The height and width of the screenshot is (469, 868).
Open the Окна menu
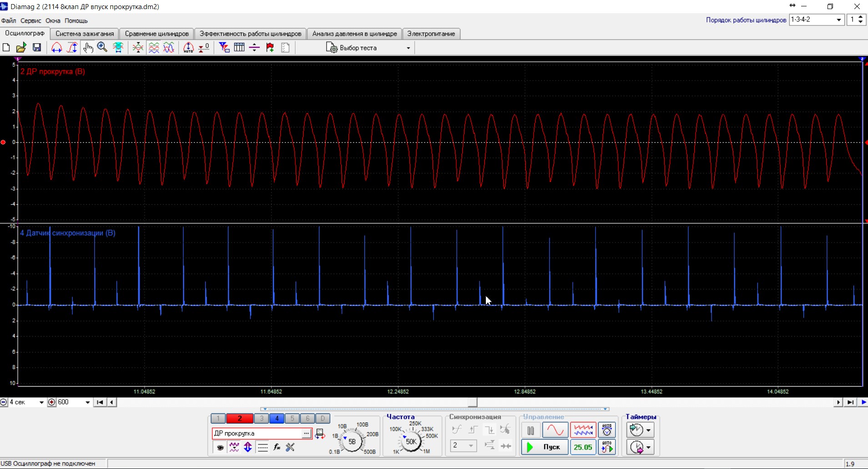pos(53,20)
